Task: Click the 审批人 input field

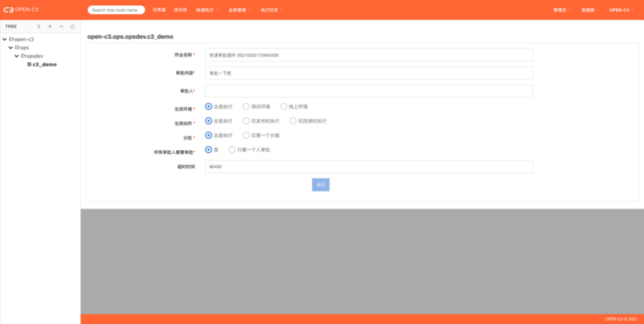Action: (369, 91)
